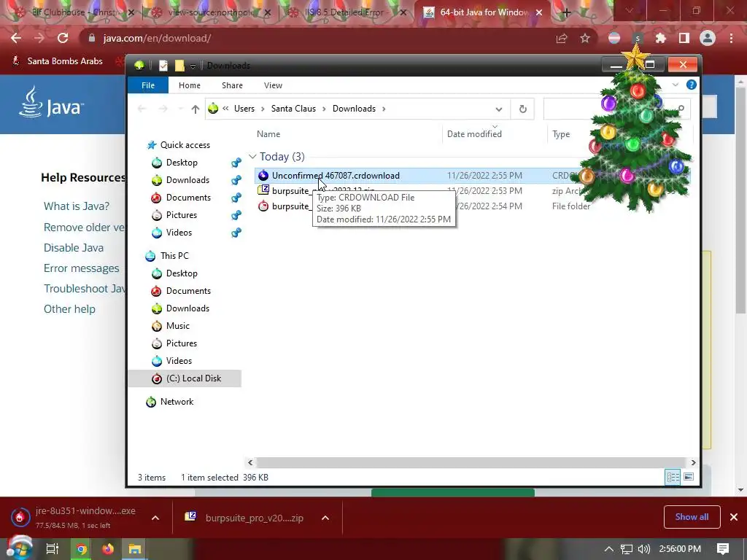This screenshot has width=747, height=560.
Task: Open Pictures under Quick access
Action: point(182,215)
